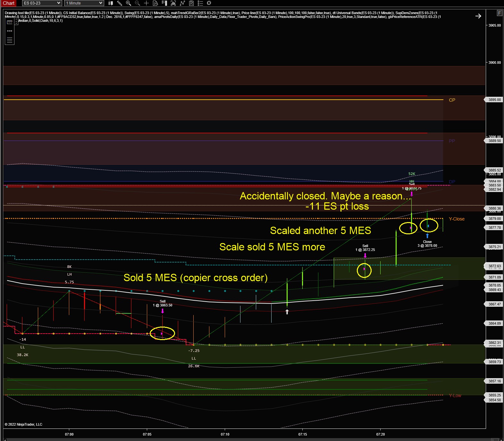504x441 pixels.
Task: Click the 3855.25 price marker
Action: (493, 395)
